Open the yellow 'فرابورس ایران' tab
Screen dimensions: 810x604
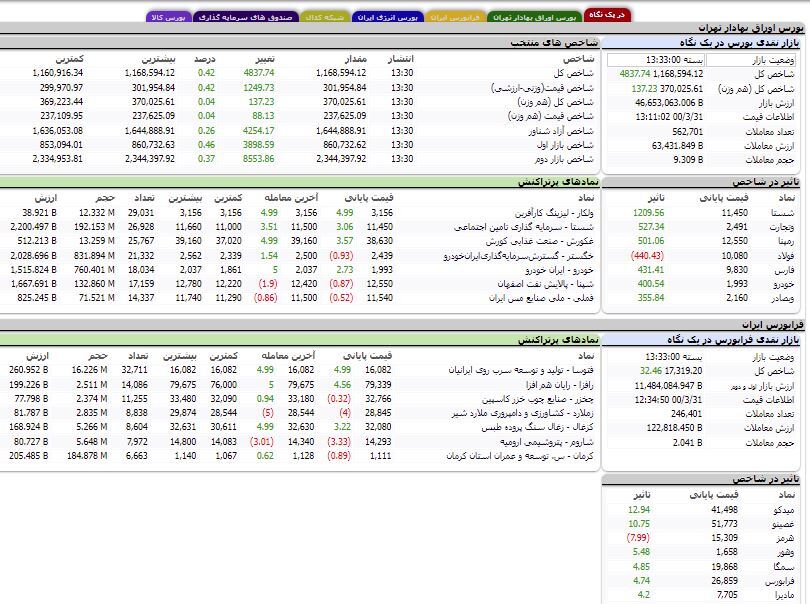455,17
